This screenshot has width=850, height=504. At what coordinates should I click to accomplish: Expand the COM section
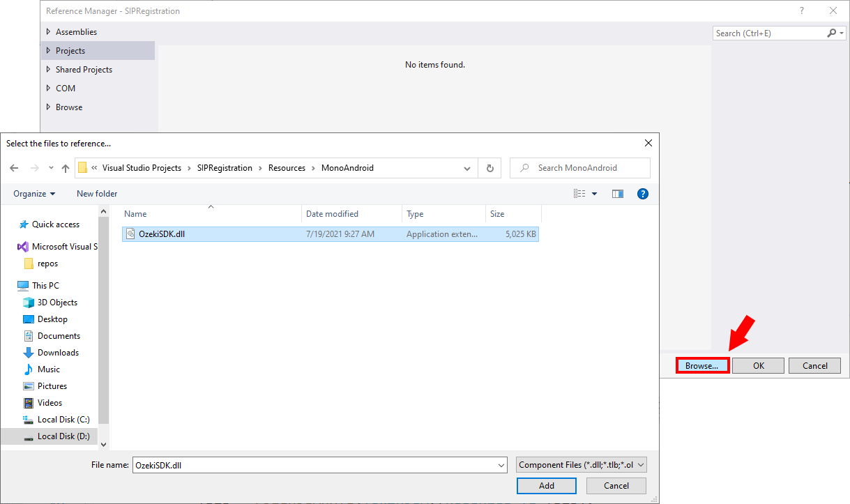click(67, 88)
